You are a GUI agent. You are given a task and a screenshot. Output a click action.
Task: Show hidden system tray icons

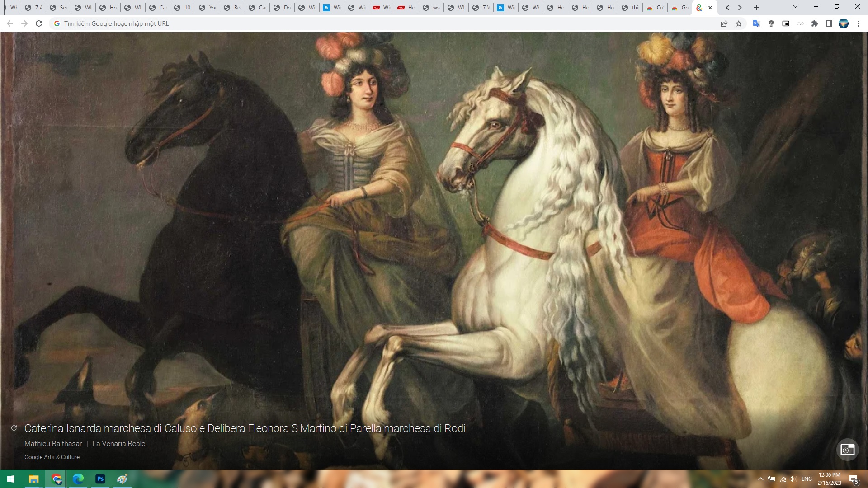[760, 479]
